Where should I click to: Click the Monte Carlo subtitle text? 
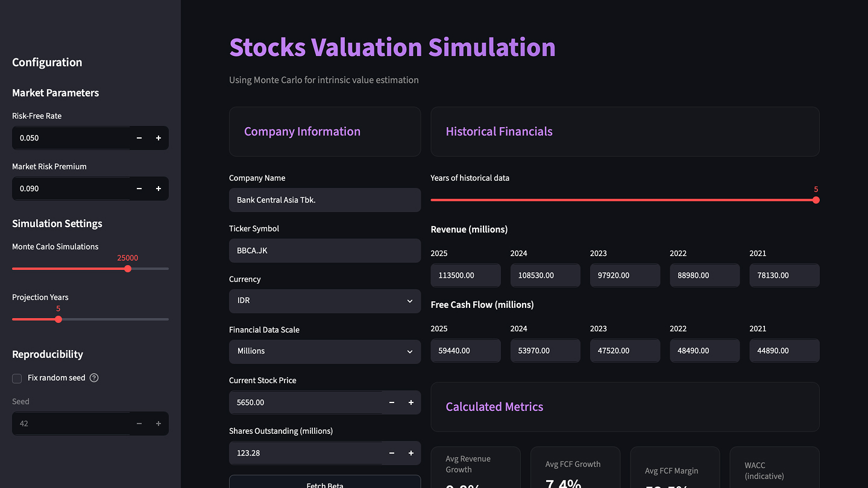click(x=324, y=80)
